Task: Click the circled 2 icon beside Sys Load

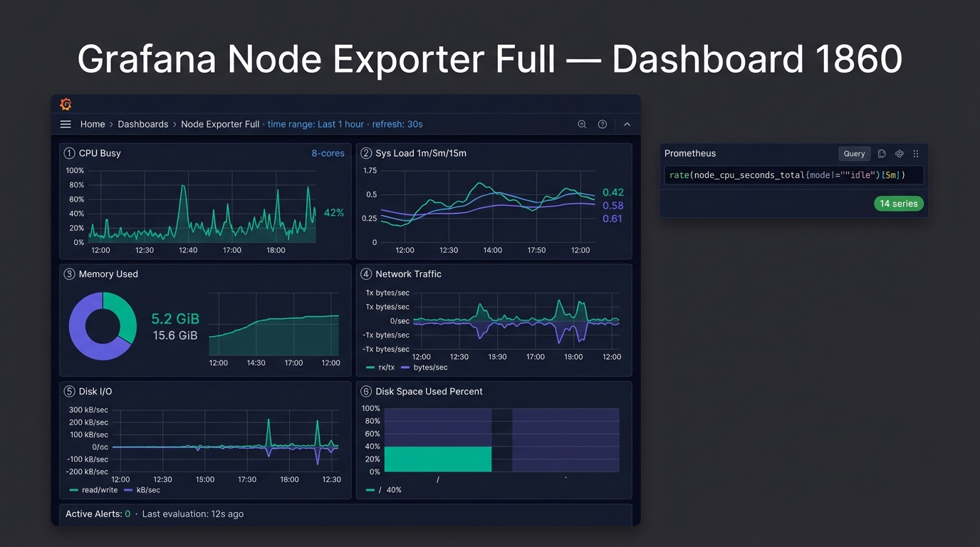Action: point(366,153)
